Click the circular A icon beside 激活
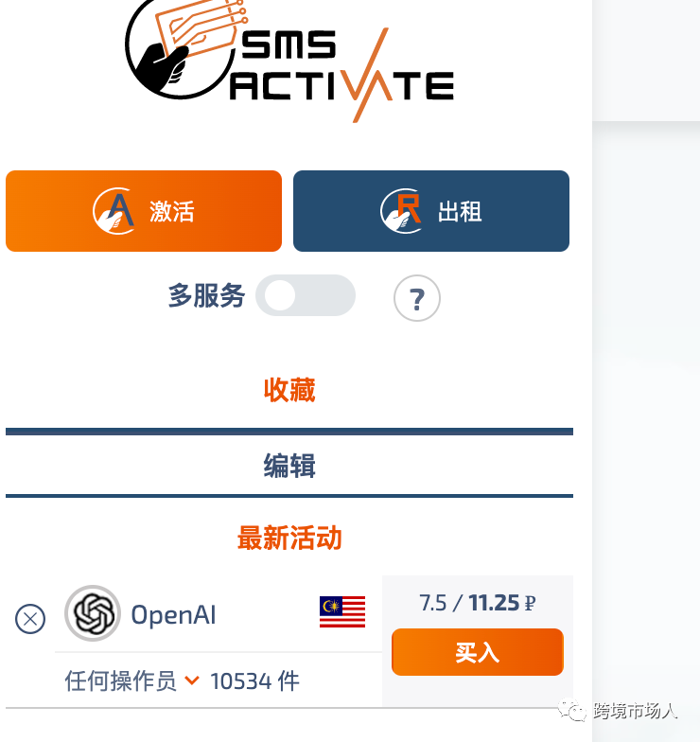Image resolution: width=700 pixels, height=742 pixels. (114, 211)
